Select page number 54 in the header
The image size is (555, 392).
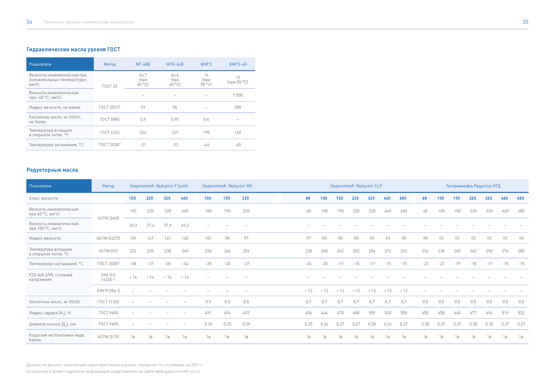click(29, 22)
